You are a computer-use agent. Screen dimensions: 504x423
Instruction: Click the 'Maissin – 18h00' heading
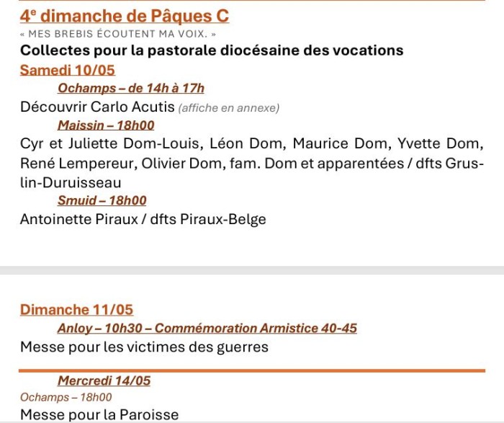pyautogui.click(x=106, y=125)
